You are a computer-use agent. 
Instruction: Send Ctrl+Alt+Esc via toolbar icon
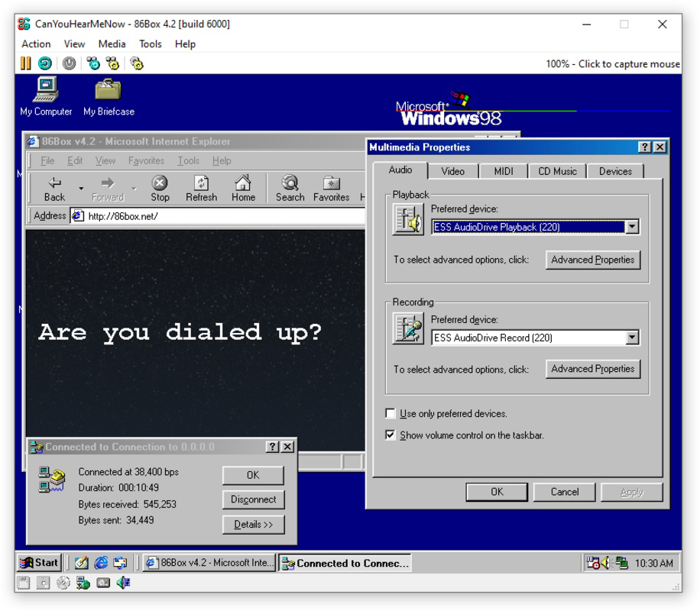click(112, 63)
